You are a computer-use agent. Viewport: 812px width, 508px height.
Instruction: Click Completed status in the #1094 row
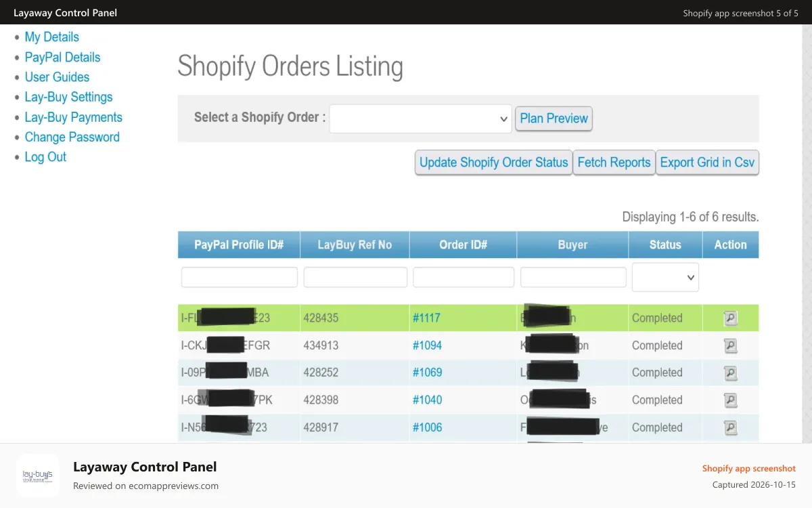657,345
